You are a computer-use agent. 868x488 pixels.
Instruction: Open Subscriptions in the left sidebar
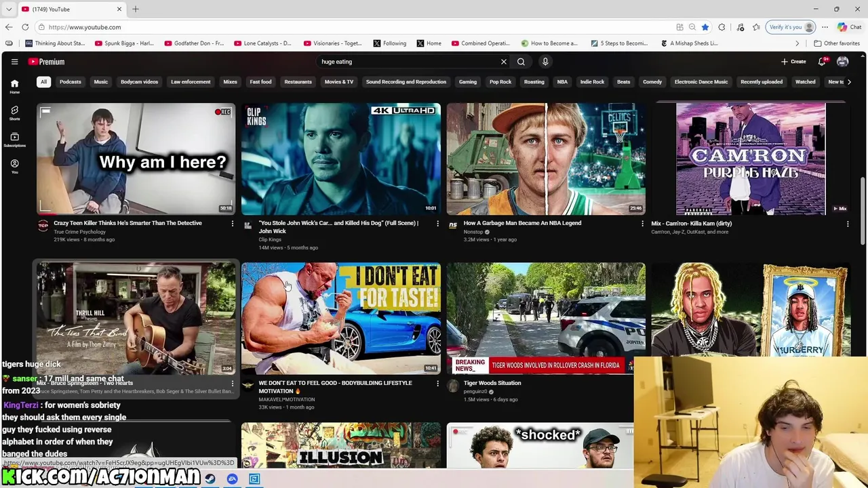click(14, 140)
